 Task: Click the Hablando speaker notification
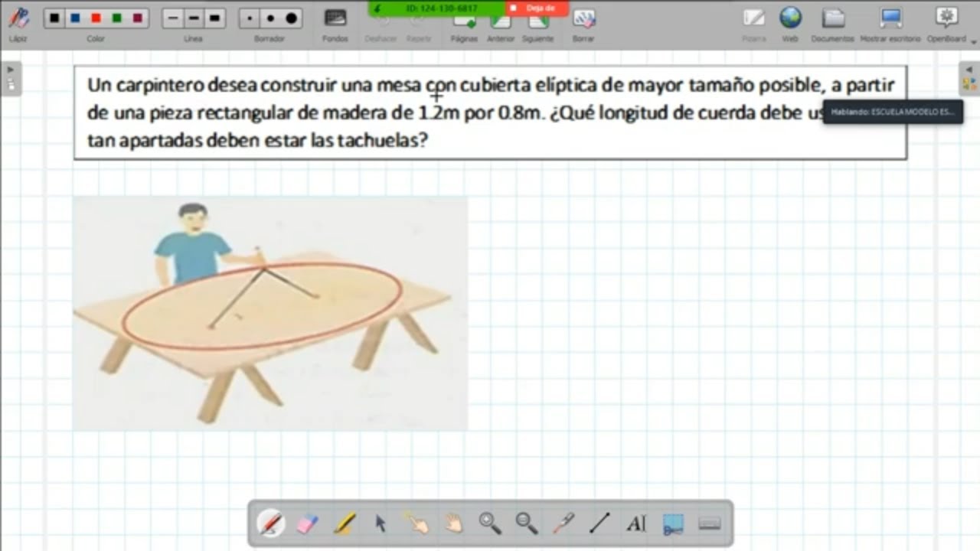[893, 112]
